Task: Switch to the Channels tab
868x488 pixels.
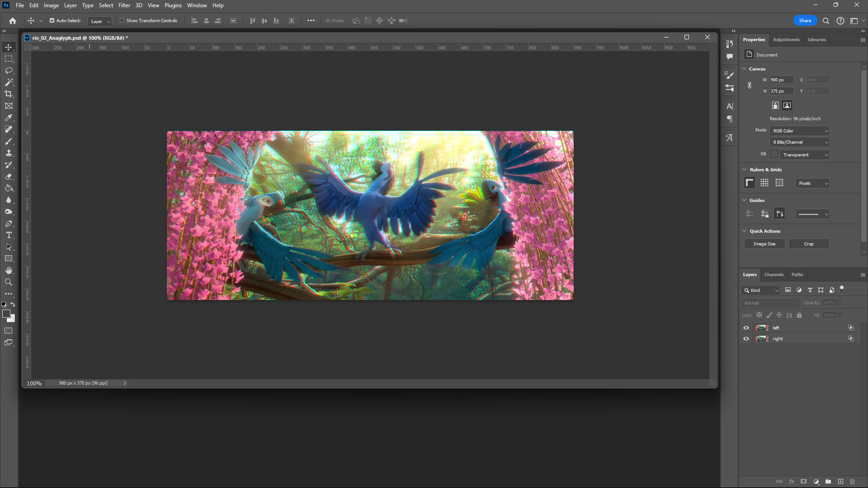Action: coord(774,275)
